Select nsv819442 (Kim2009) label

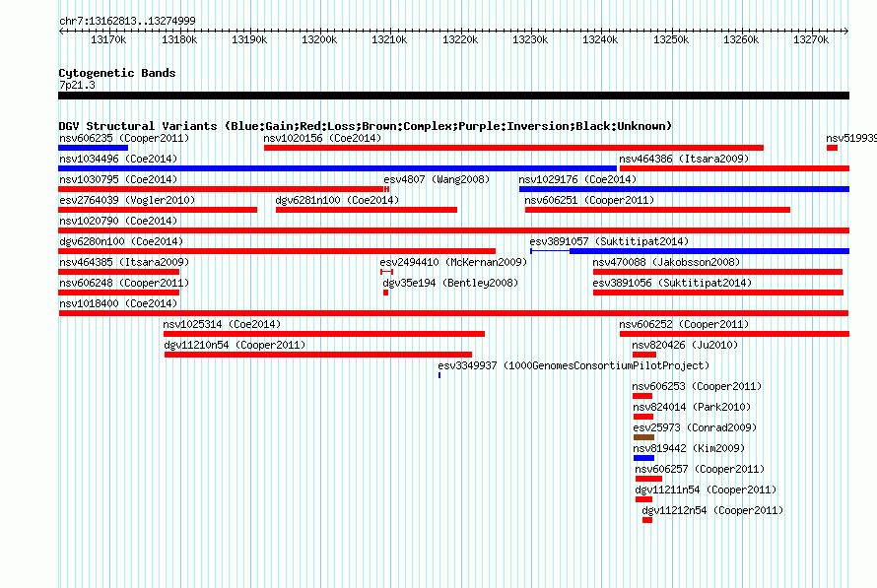coord(689,448)
